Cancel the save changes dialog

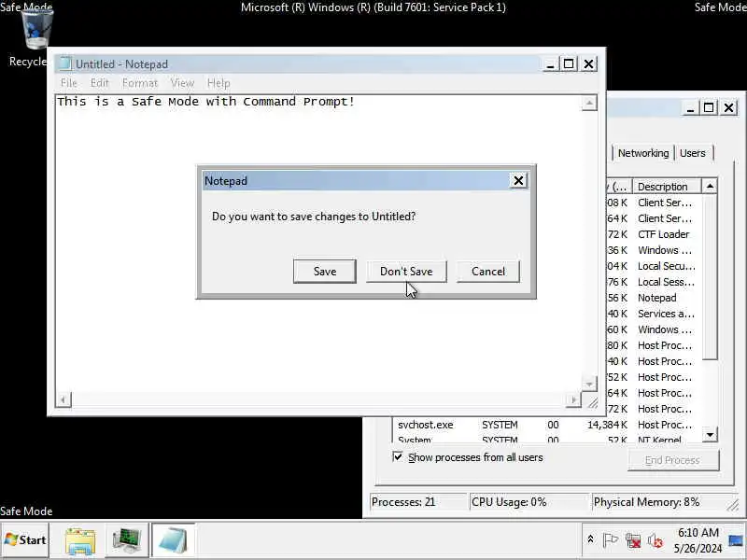point(487,272)
